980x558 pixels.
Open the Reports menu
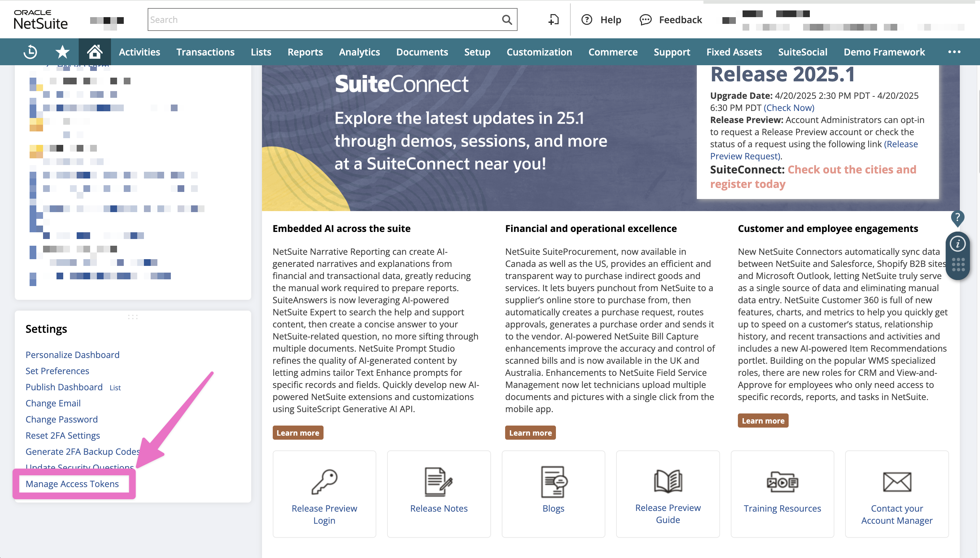pyautogui.click(x=305, y=52)
